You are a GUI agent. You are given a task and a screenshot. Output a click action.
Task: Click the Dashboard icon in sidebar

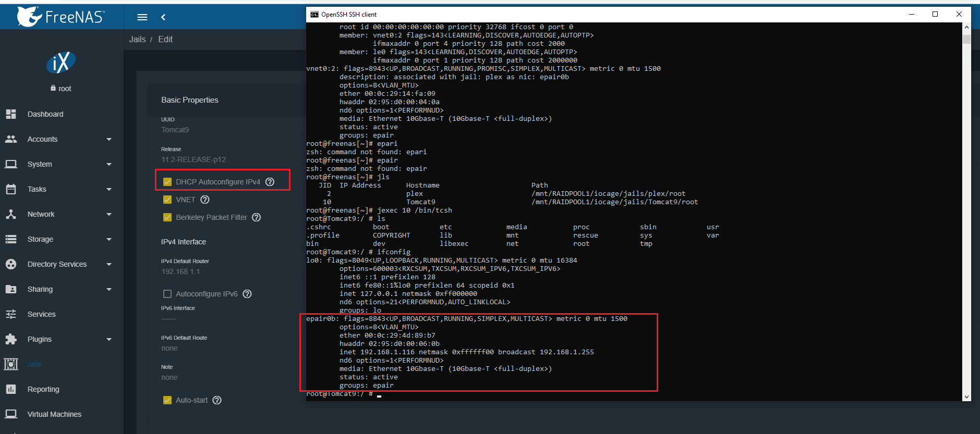click(x=11, y=114)
